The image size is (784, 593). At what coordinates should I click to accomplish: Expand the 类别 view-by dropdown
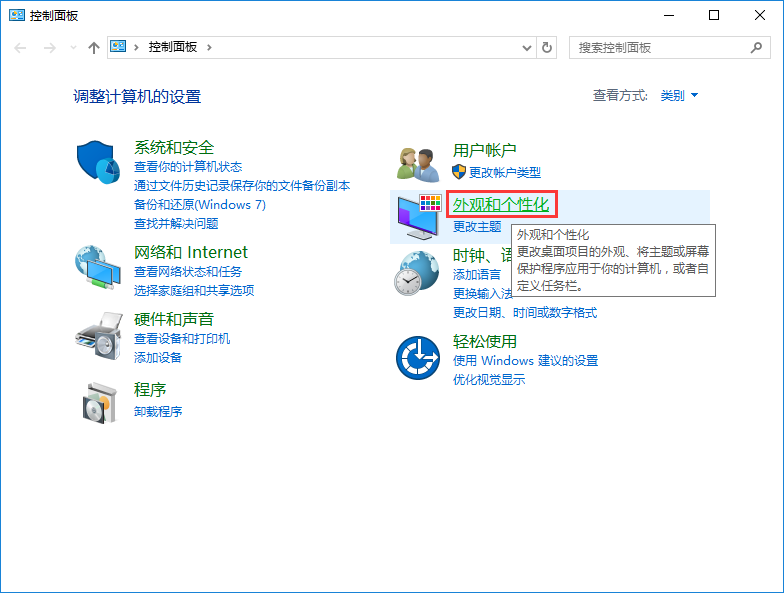679,96
